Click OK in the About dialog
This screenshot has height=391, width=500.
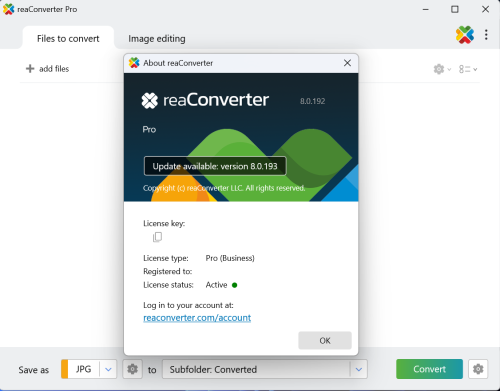coord(325,340)
